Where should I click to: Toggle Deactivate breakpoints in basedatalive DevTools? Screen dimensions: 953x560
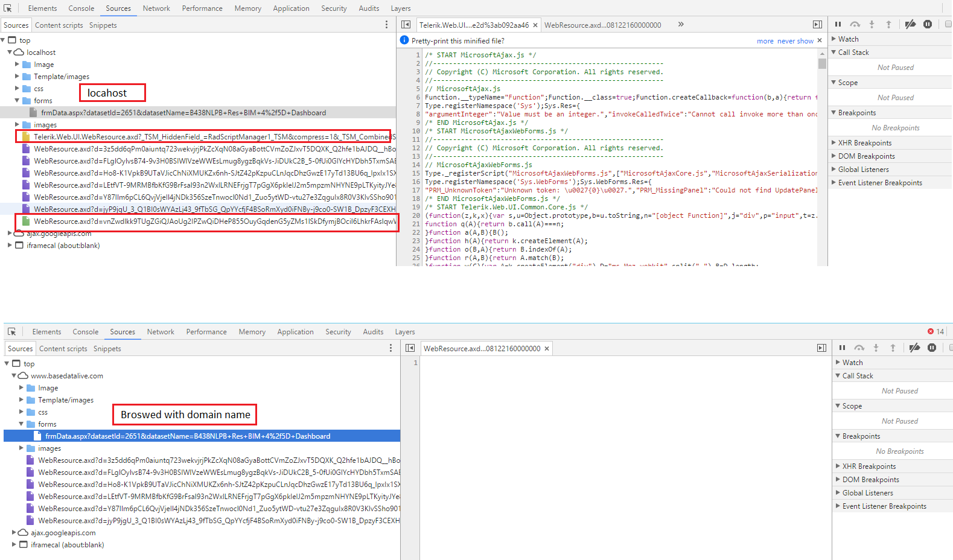click(x=914, y=348)
